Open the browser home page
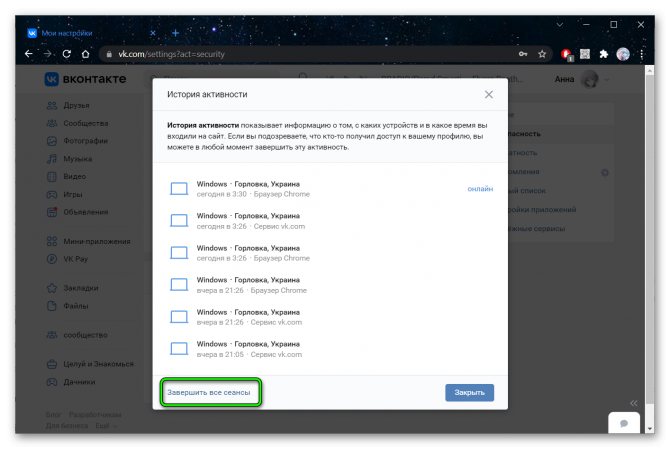The height and width of the screenshot is (449, 670). click(x=85, y=54)
